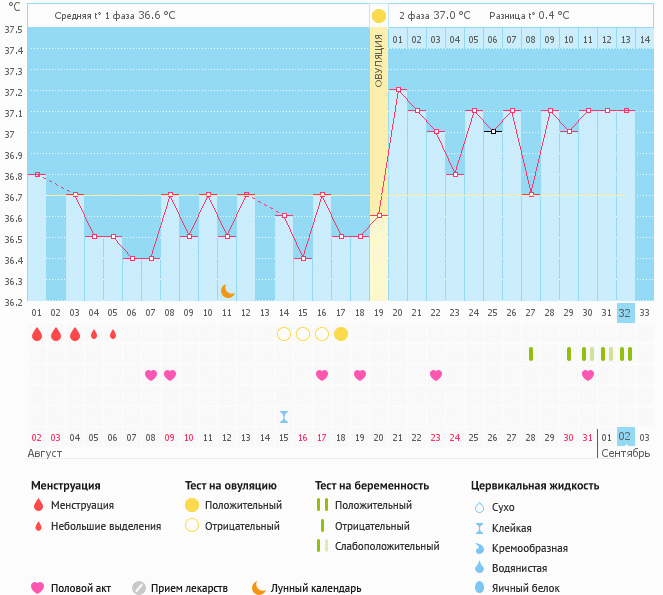Click the yellow ovulation circle in the header
Viewport: 663px width, 595px height.
coord(378,16)
